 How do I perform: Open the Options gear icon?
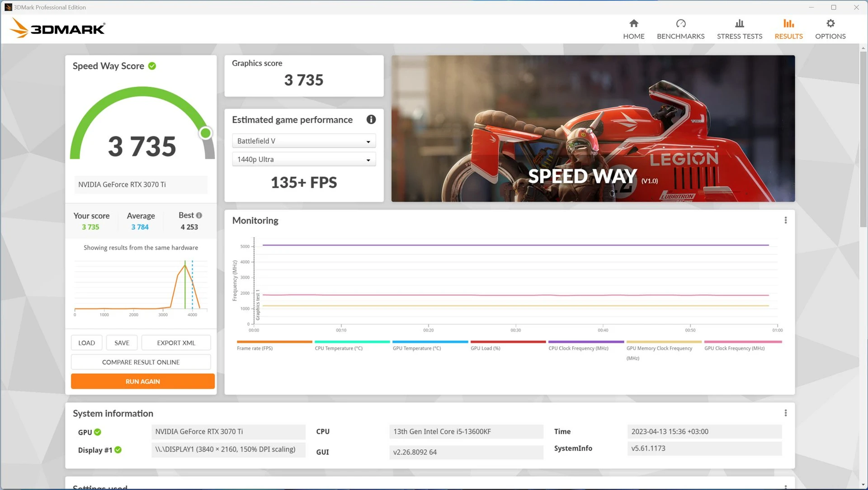(x=830, y=23)
